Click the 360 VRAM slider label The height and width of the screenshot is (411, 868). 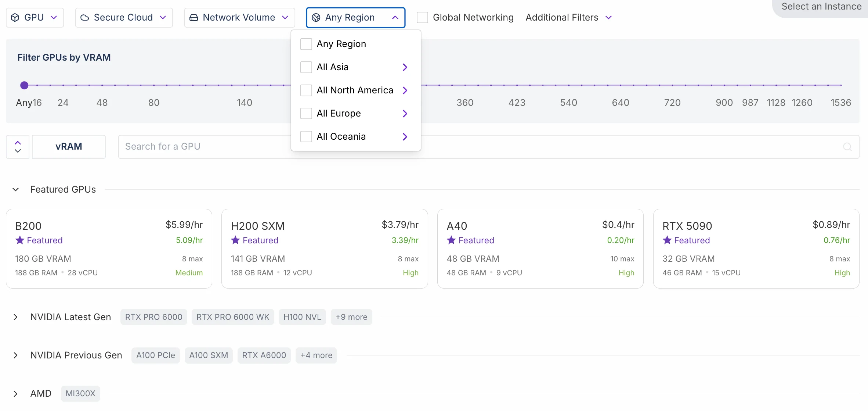pyautogui.click(x=465, y=103)
